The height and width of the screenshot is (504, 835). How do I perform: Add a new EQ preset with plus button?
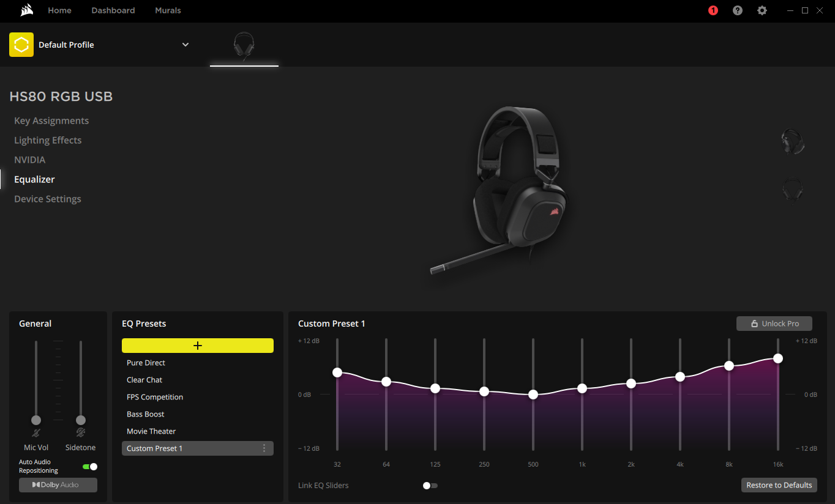[198, 346]
